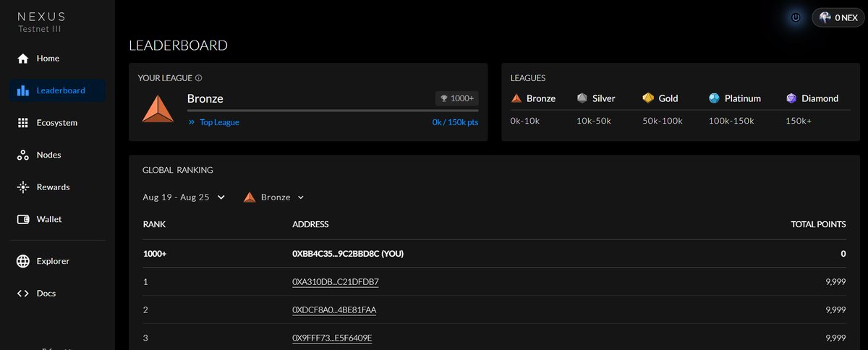The image size is (868, 350).
Task: Click the Nodes icon in sidebar
Action: pyautogui.click(x=22, y=155)
